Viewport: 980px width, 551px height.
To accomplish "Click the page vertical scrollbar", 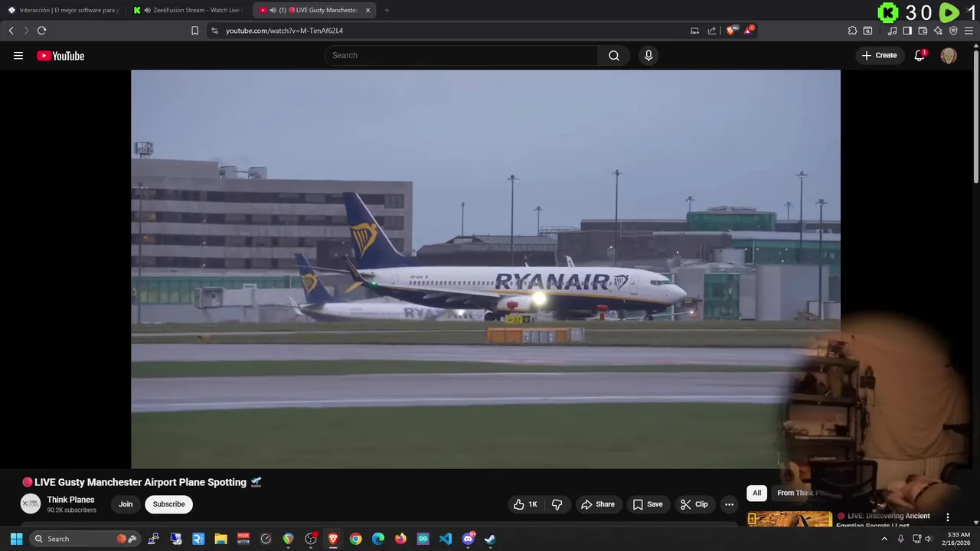I will tap(975, 115).
